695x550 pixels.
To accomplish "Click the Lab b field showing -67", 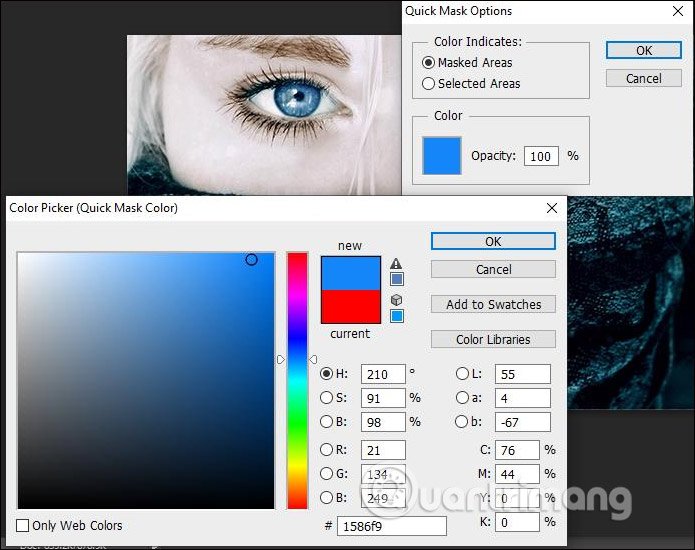I will (523, 422).
